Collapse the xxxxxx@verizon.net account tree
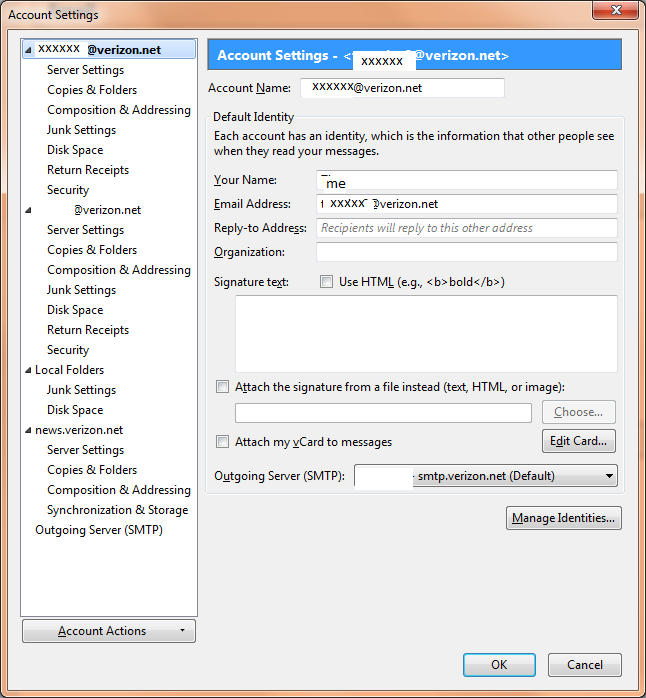 (x=28, y=50)
